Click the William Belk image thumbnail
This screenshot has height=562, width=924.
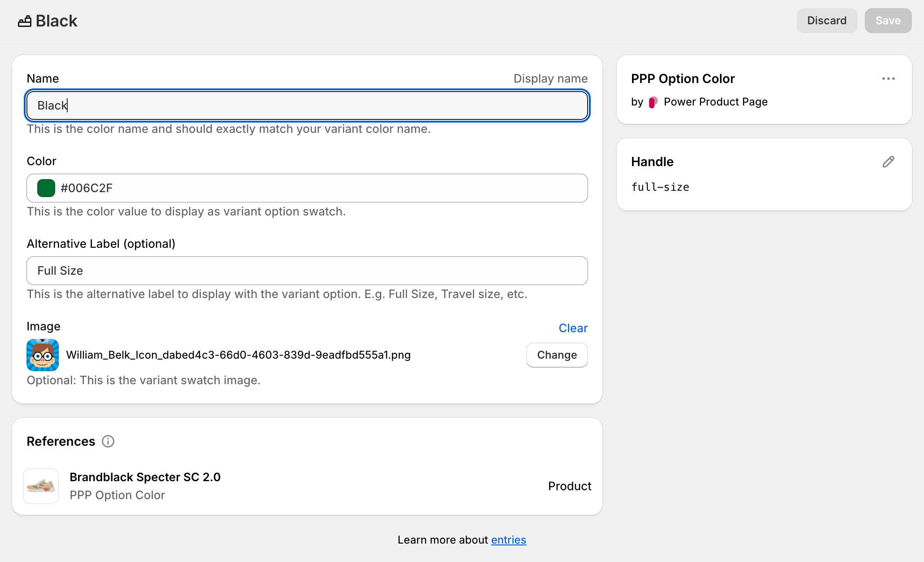pos(43,355)
